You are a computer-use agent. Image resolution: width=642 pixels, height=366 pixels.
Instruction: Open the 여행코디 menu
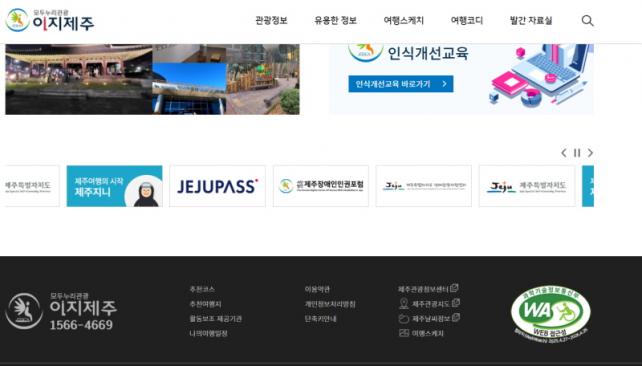pos(467,20)
